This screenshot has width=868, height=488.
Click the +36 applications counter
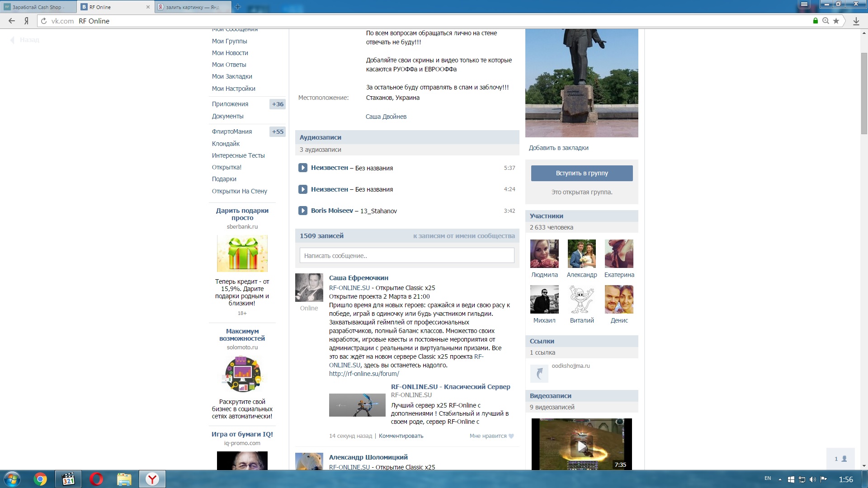[x=278, y=104]
